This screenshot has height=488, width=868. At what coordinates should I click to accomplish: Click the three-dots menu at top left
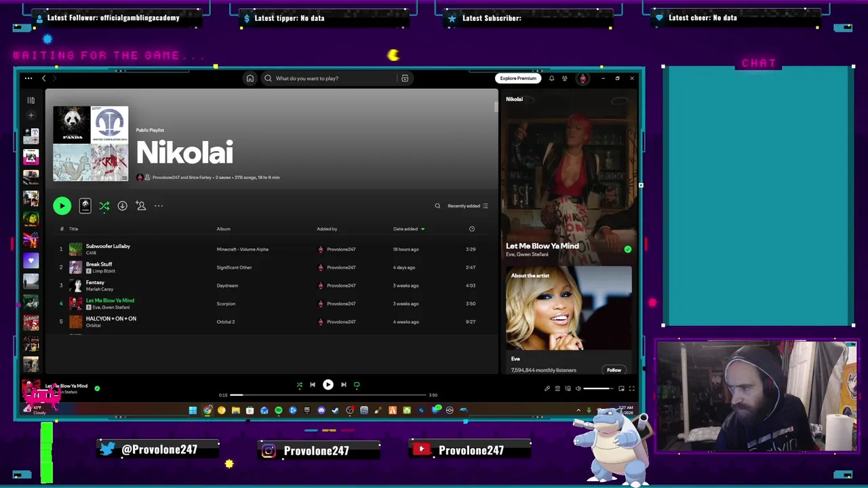28,79
